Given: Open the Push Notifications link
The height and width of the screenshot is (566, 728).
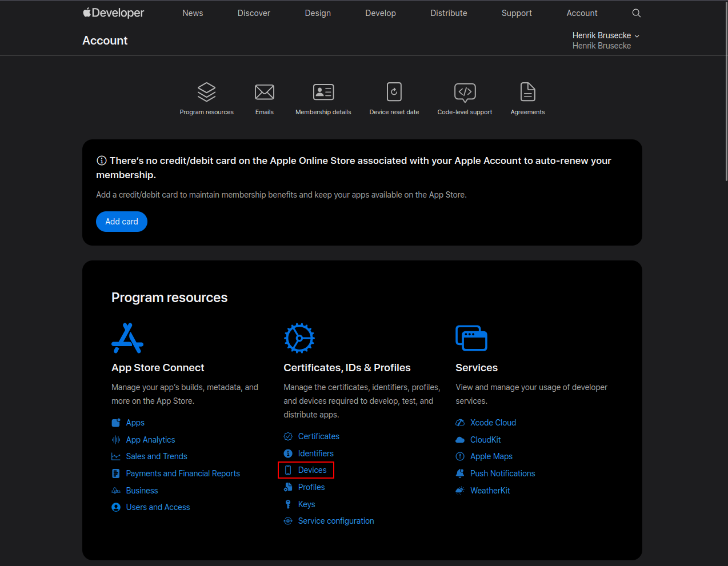Looking at the screenshot, I should pos(503,473).
